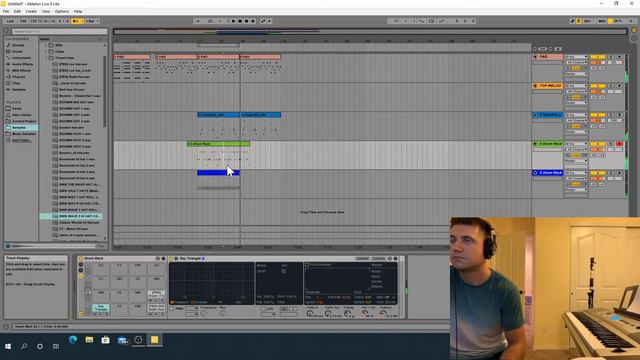Screen dimensions: 640x360
Task: Select Instruments category in browser
Action: pos(21,58)
